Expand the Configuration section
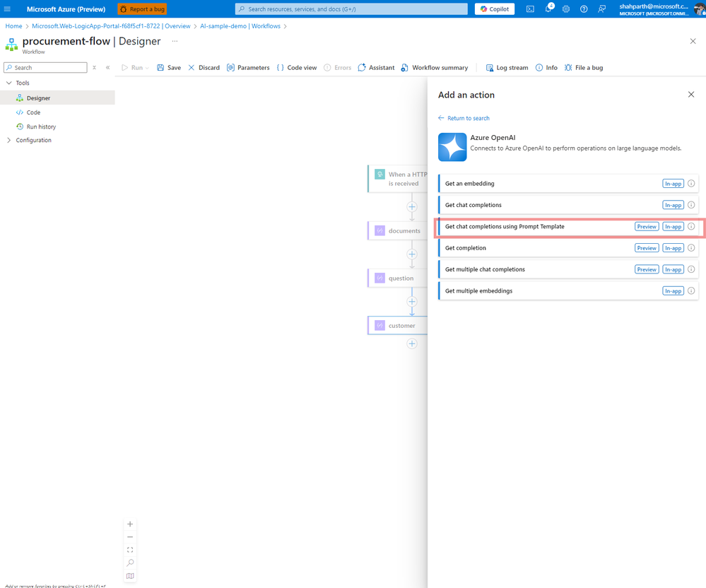706x588 pixels. 9,140
